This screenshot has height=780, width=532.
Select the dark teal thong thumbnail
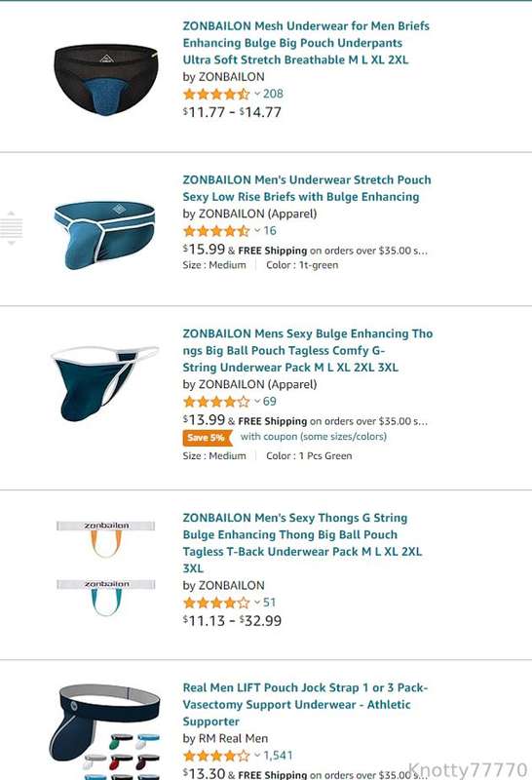(105, 383)
